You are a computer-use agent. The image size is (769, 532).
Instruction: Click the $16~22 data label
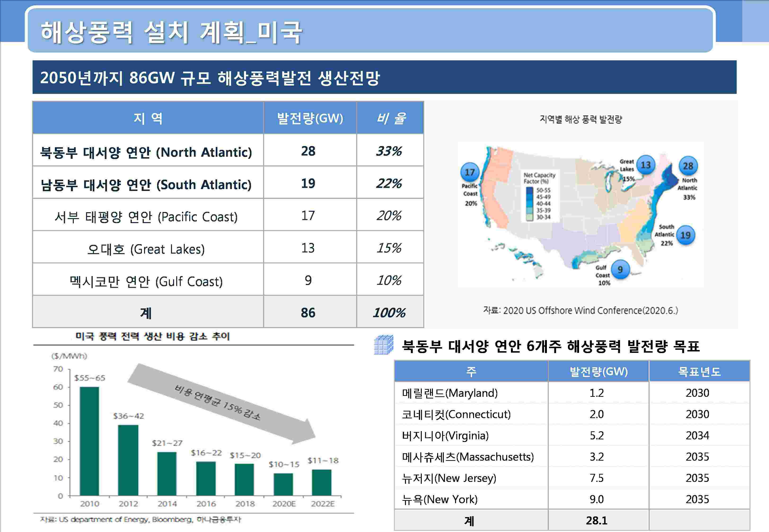pyautogui.click(x=206, y=453)
